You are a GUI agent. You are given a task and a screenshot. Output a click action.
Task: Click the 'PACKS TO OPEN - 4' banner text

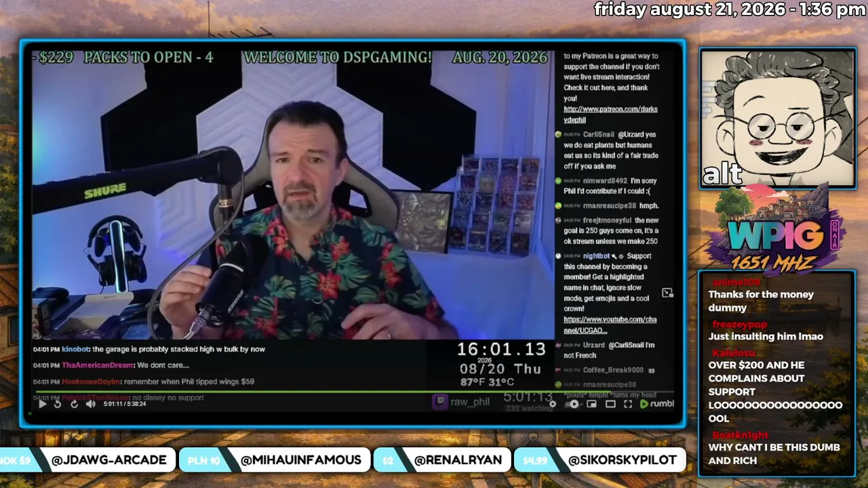pos(149,58)
